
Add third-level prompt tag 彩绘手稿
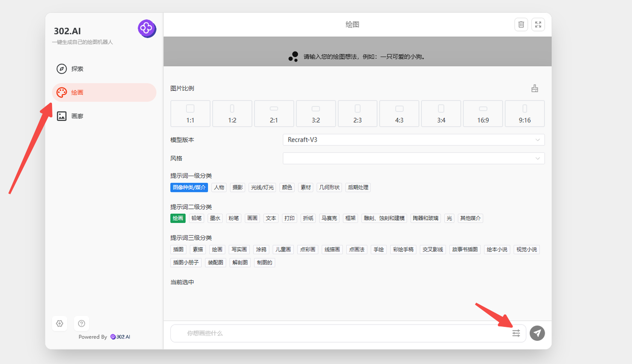(403, 250)
